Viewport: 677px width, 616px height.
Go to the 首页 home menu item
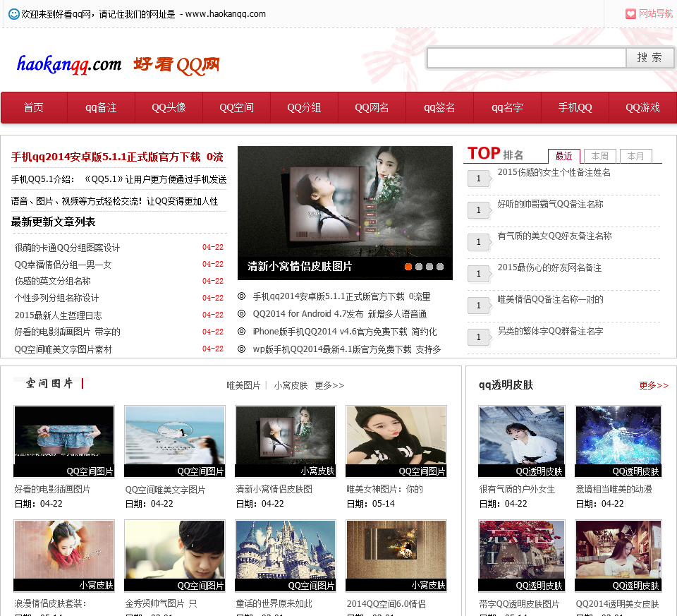point(34,107)
